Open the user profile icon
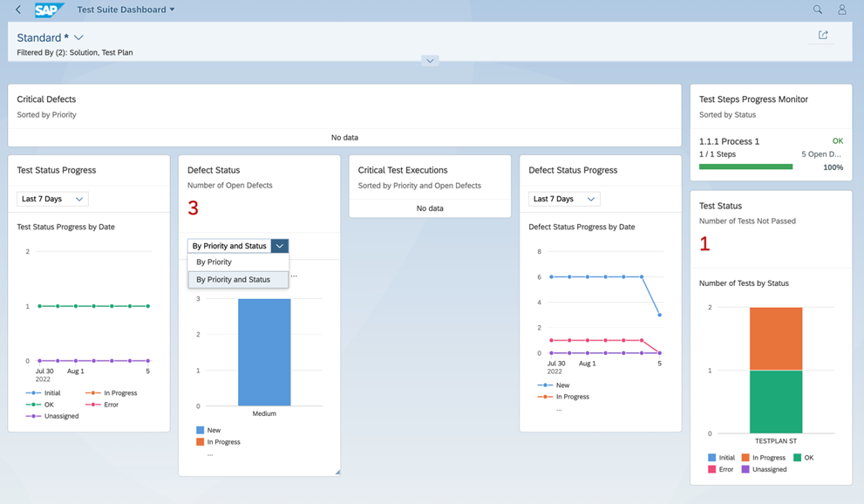Image resolution: width=864 pixels, height=504 pixels. [x=841, y=10]
